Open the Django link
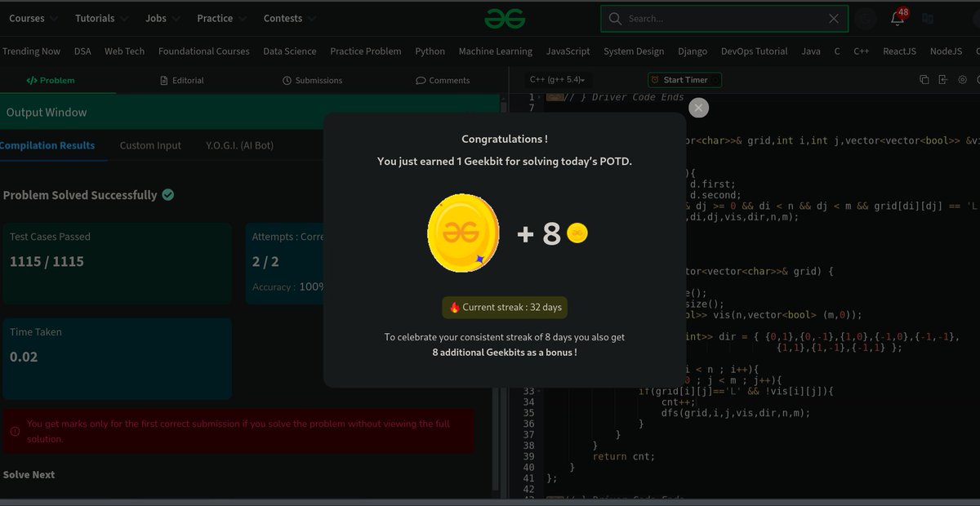The width and height of the screenshot is (980, 506). [693, 51]
